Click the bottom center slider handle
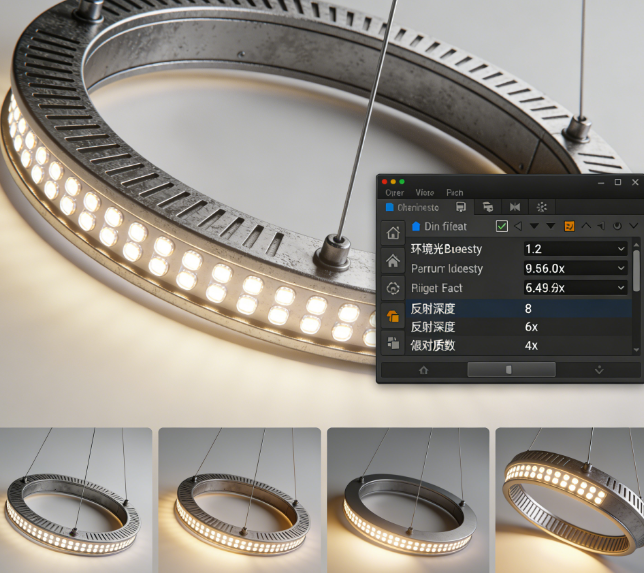 click(x=509, y=369)
